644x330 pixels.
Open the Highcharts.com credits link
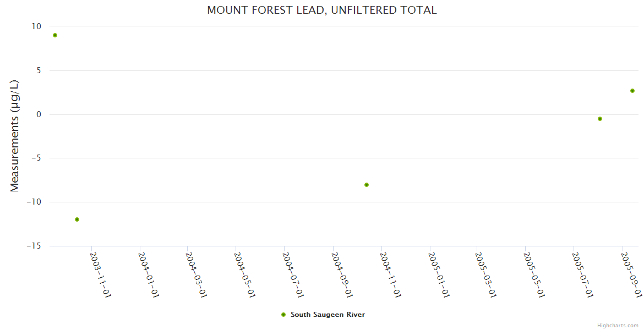pyautogui.click(x=618, y=326)
